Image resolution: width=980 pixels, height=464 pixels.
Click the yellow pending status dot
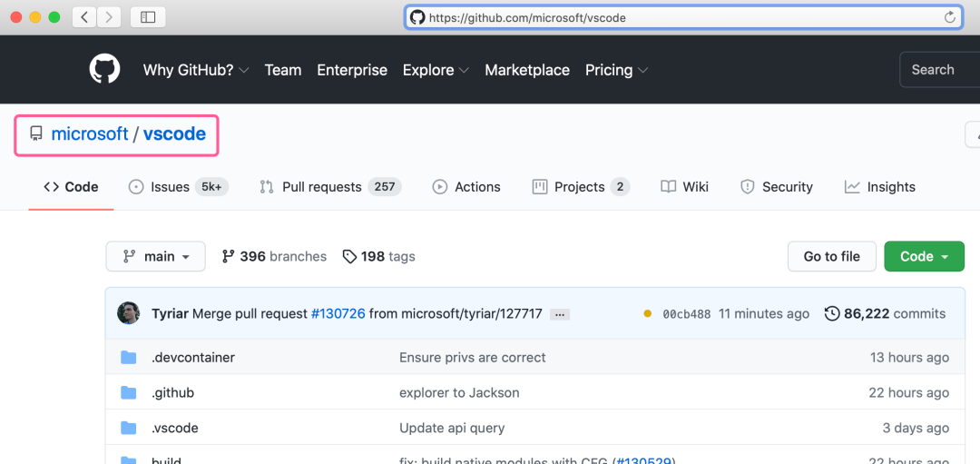[x=648, y=314]
